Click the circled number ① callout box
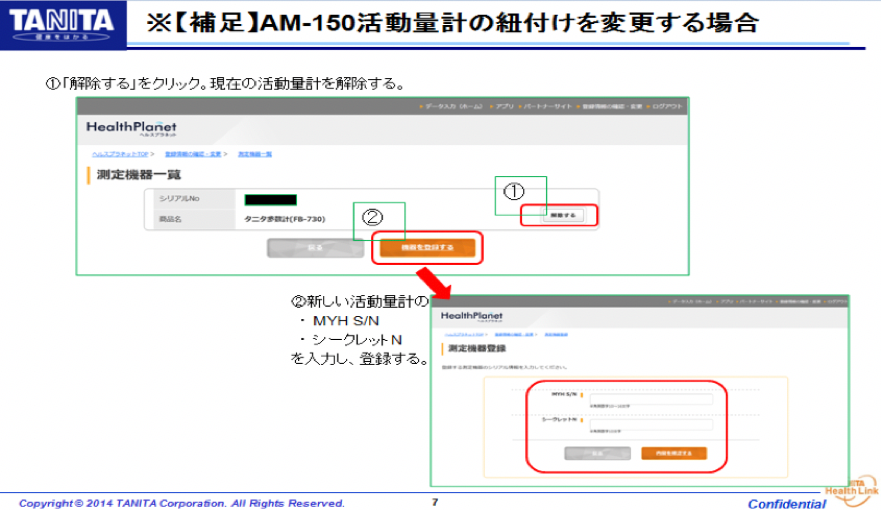Screen dimensions: 881x510 tap(520, 194)
